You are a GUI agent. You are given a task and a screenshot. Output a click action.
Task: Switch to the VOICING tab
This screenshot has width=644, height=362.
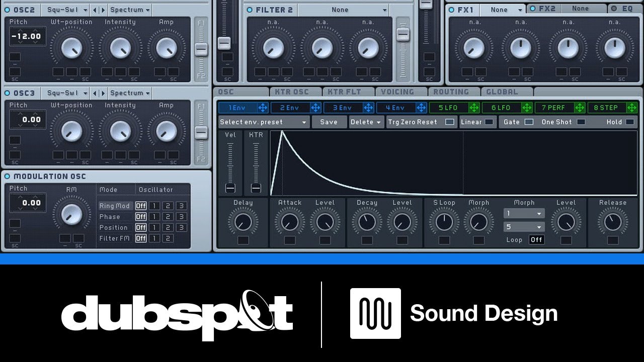(401, 92)
